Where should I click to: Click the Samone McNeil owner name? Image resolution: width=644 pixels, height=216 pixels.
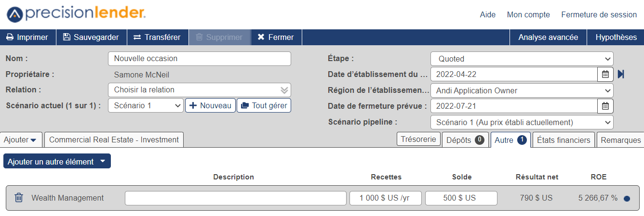tap(142, 75)
